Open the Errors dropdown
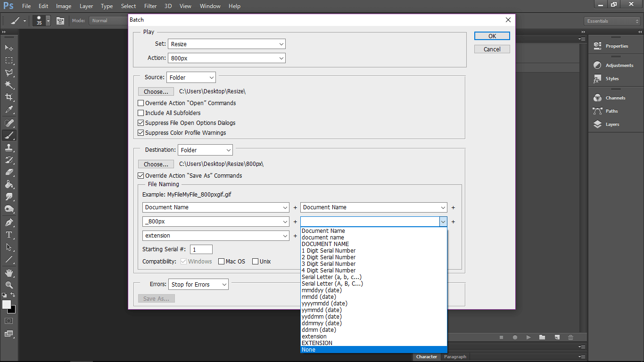 click(198, 284)
